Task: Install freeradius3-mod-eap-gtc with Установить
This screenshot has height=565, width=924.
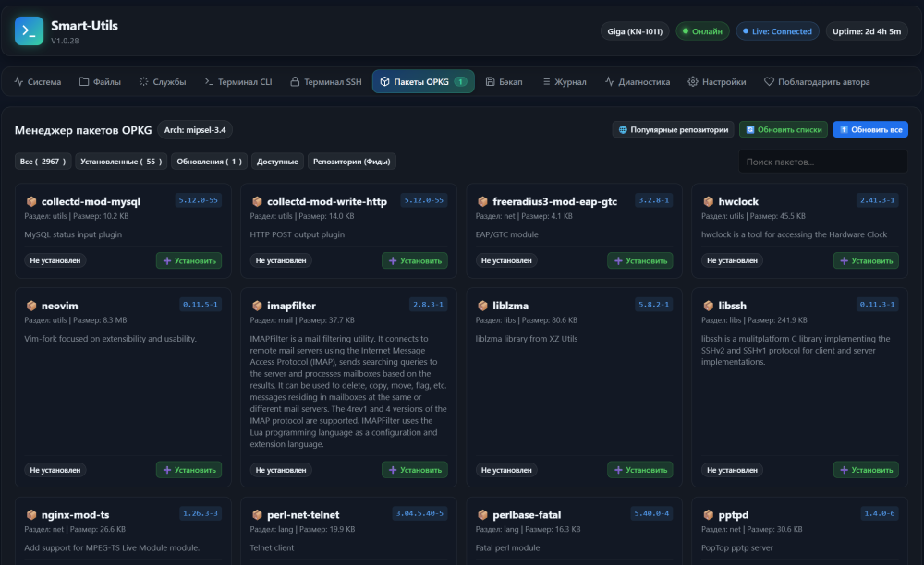Action: [640, 260]
